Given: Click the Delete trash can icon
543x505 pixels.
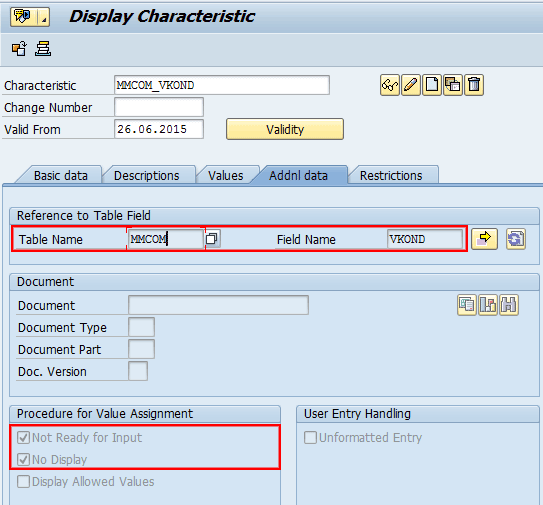Looking at the screenshot, I should click(x=474, y=85).
